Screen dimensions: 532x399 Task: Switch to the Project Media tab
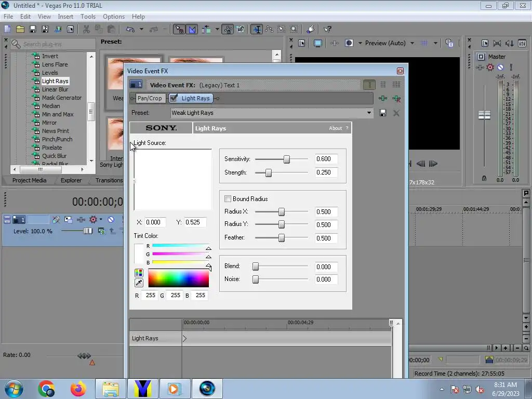pos(29,180)
